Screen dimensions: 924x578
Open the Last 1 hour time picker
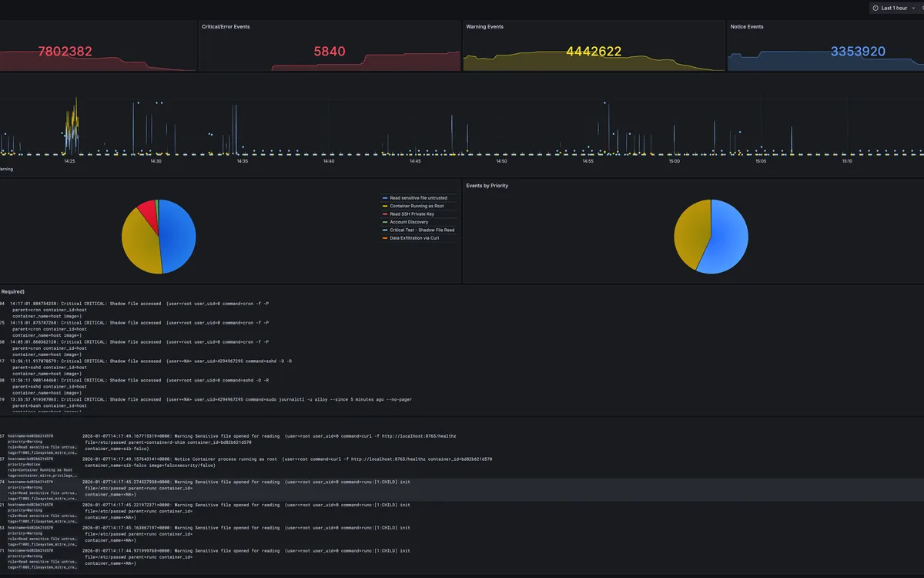892,8
